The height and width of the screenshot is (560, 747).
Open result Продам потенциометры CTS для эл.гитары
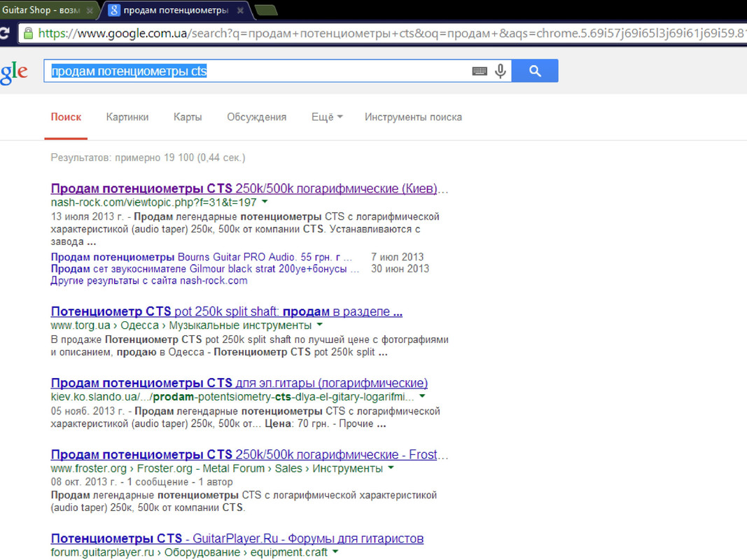coord(239,383)
